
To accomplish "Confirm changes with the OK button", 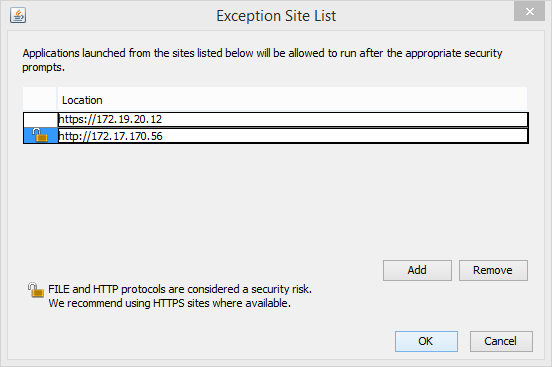I will point(426,341).
